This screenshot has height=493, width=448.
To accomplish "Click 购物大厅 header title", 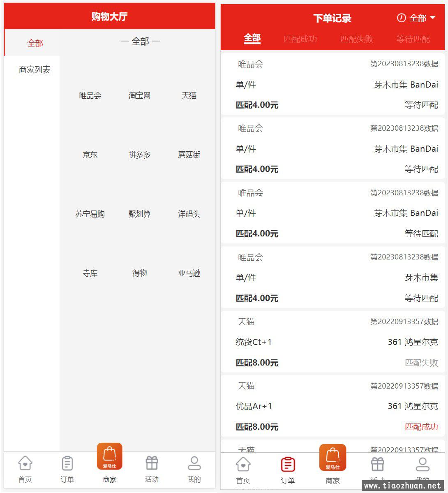I will [x=109, y=16].
